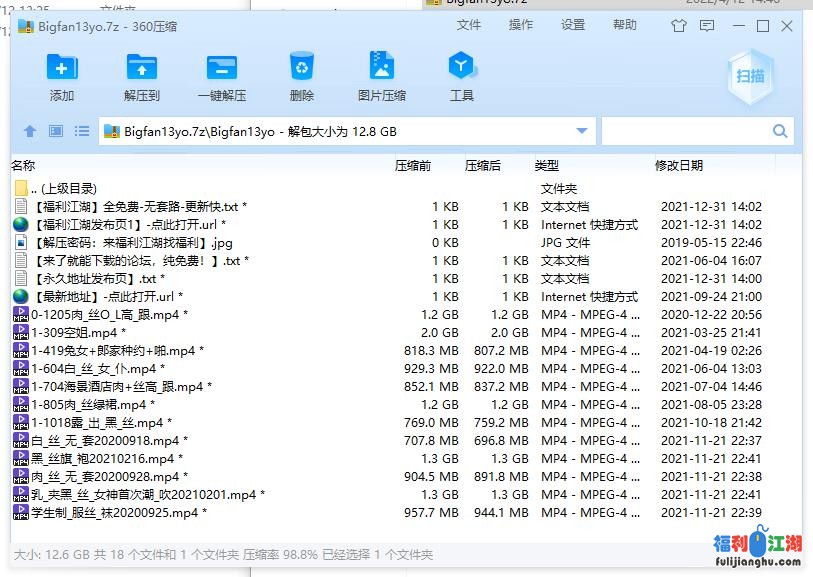The height and width of the screenshot is (577, 813).
Task: Select the ..(上级目录) parent folder entry
Action: [x=63, y=188]
